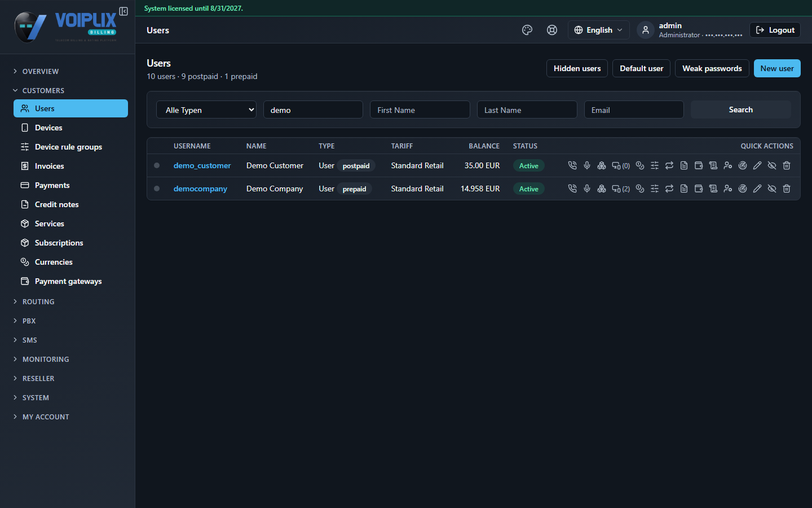Hide demo_customer with the crossed-eye icon
812x508 pixels.
pos(772,165)
